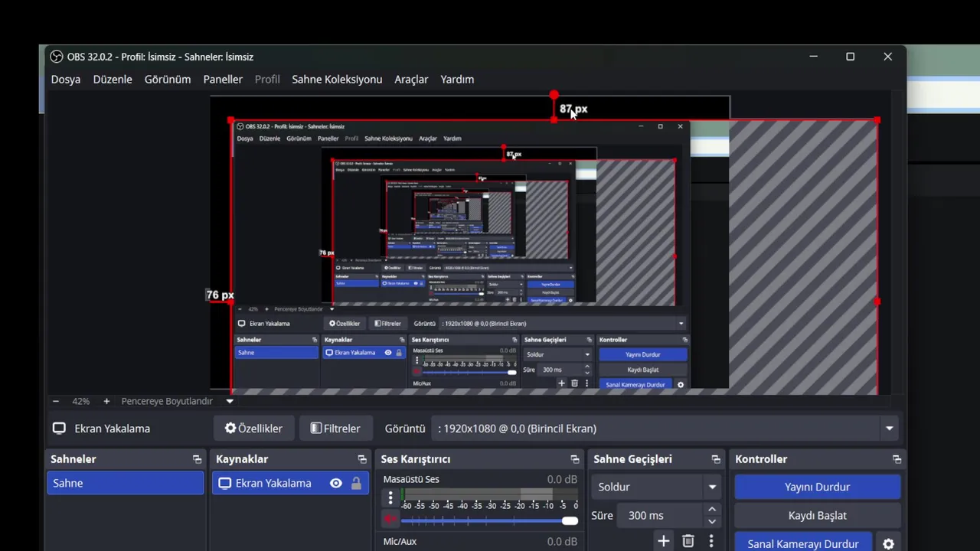Viewport: 980px width, 551px height.
Task: Click the display-capture icon on the Ekran Yakalama source row
Action: 224,483
